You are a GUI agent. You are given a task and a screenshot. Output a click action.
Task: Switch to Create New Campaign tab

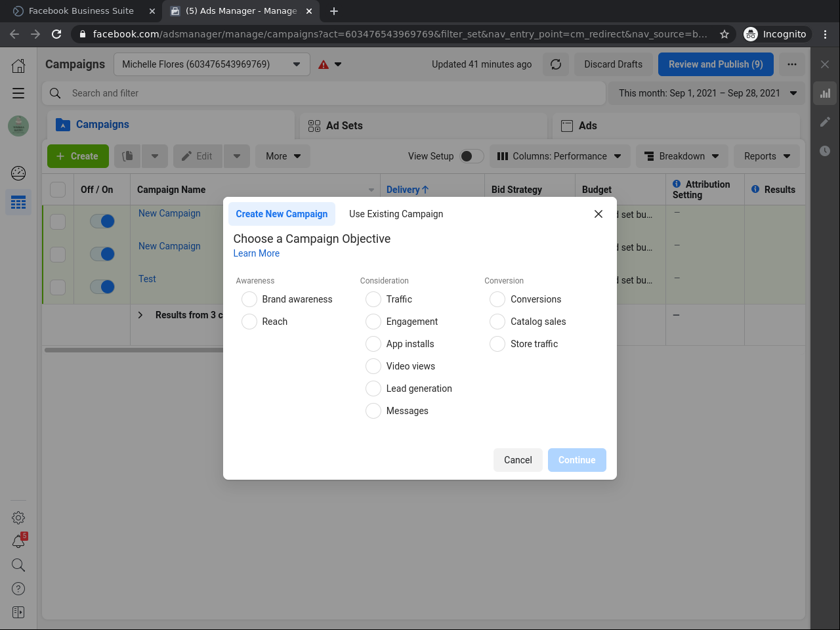[x=282, y=214]
